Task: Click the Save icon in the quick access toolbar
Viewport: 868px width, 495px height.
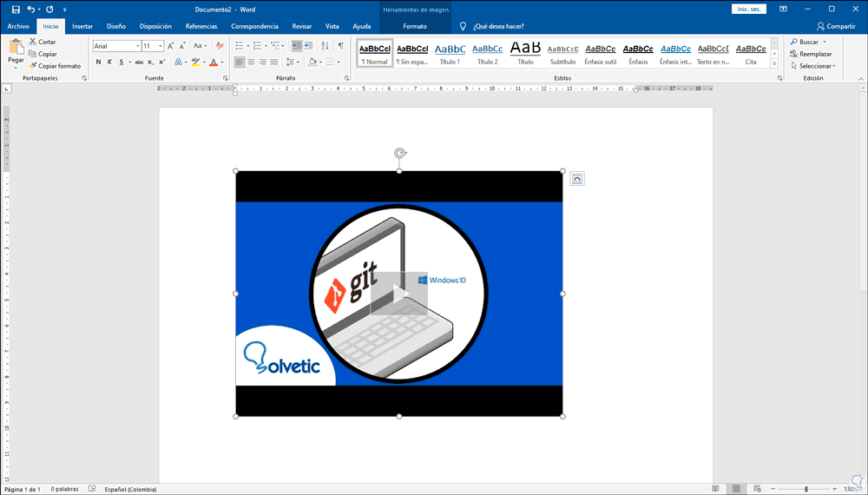Action: (x=16, y=10)
